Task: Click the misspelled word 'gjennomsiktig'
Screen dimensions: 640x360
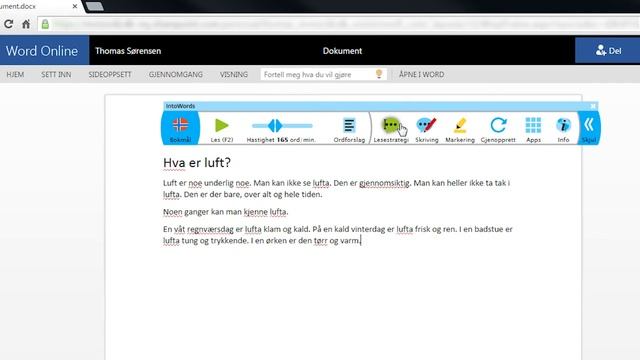Action: [384, 183]
